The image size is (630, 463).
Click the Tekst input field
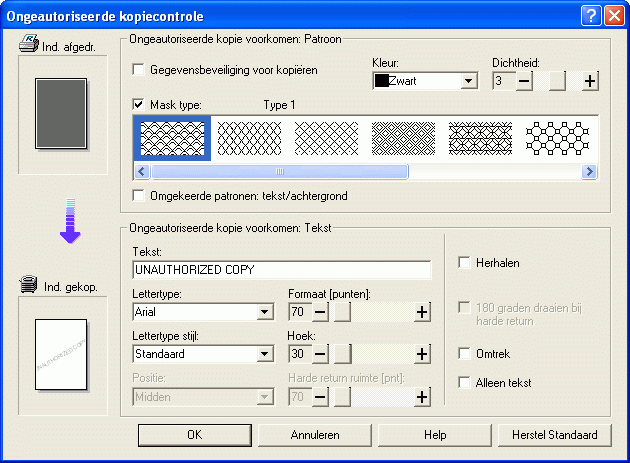click(x=281, y=270)
